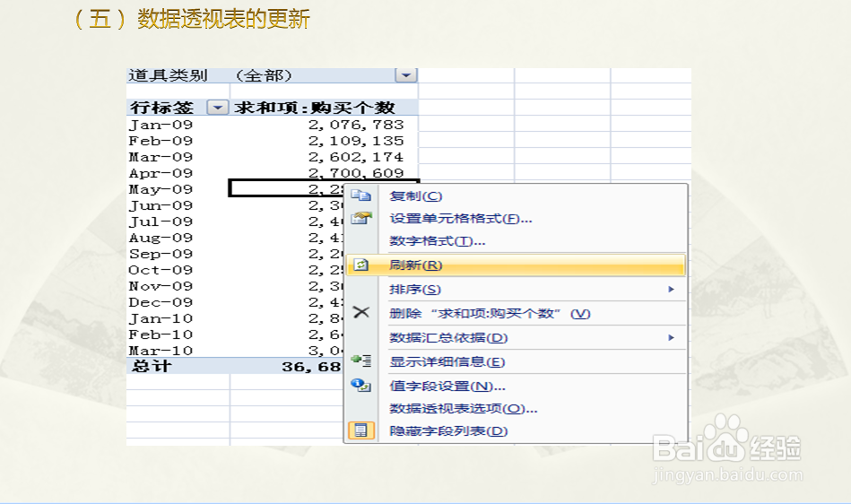Click the Refresh icon in context menu
Screen dimensions: 851x504
(x=360, y=265)
